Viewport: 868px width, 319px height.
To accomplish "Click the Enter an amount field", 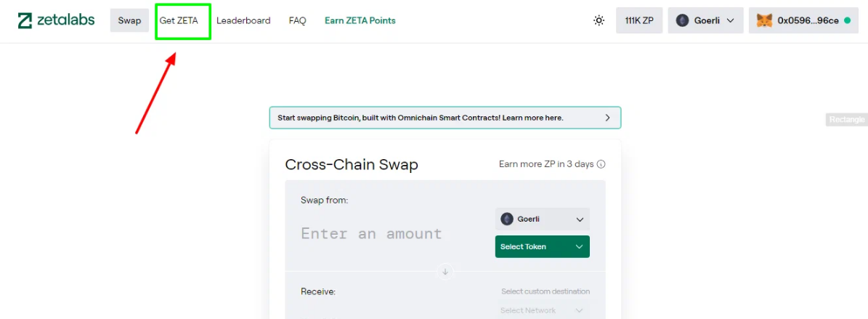I will [371, 234].
